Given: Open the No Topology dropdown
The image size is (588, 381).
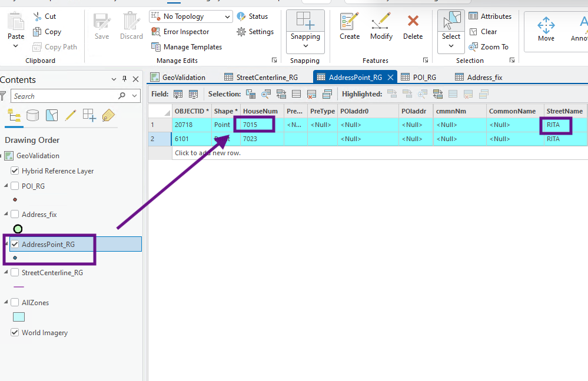Looking at the screenshot, I should (227, 16).
